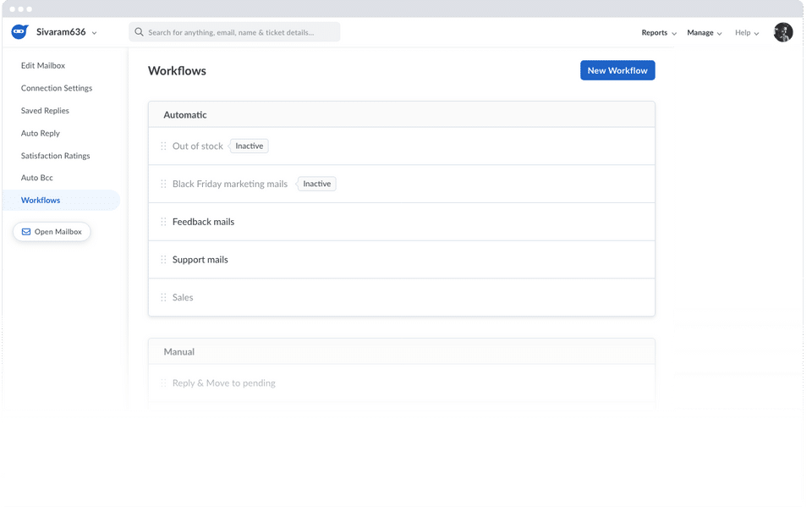
Task: Open Satisfaction Ratings settings
Action: pos(55,156)
